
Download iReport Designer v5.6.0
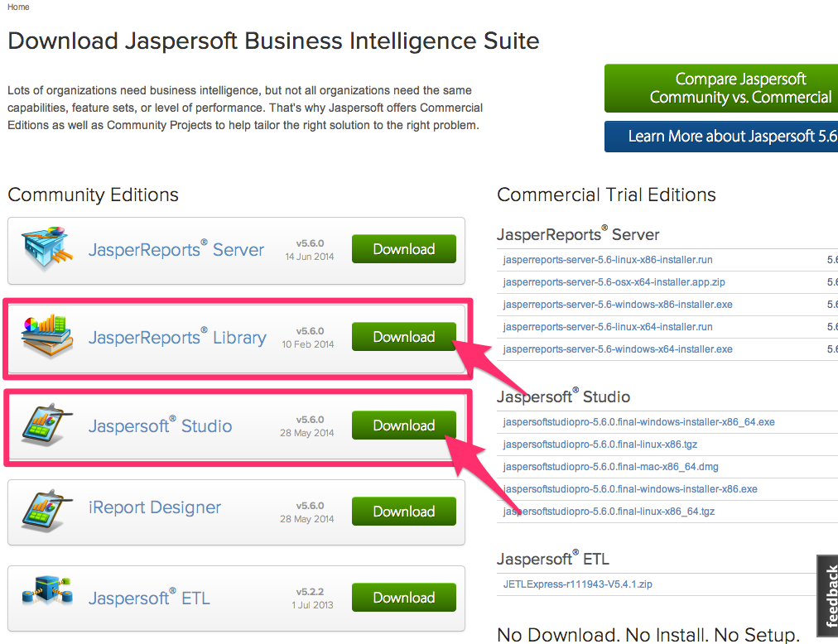click(403, 512)
